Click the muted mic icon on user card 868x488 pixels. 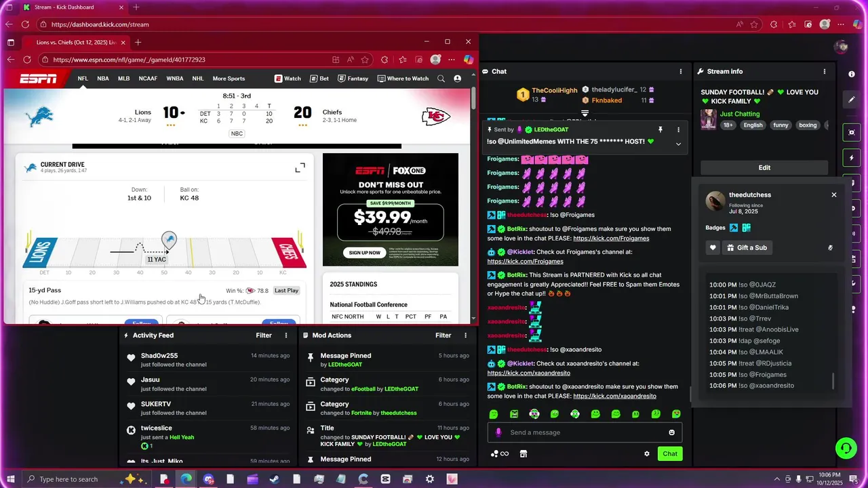click(x=830, y=247)
